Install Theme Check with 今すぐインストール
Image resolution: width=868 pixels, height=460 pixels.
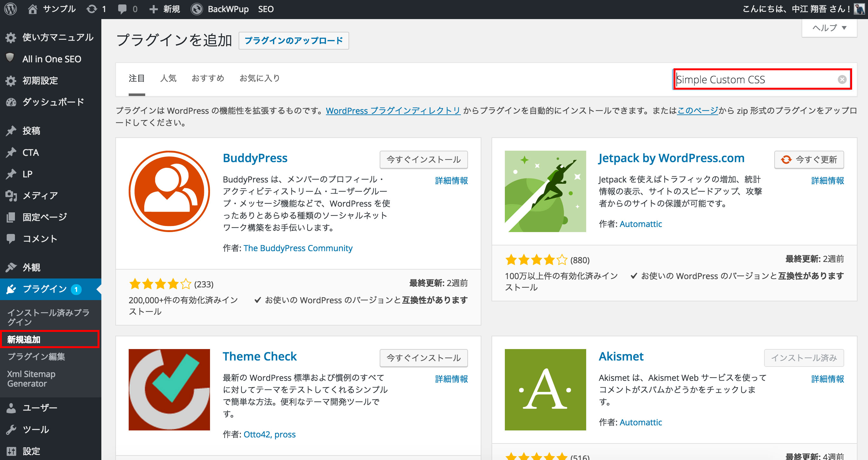[424, 358]
